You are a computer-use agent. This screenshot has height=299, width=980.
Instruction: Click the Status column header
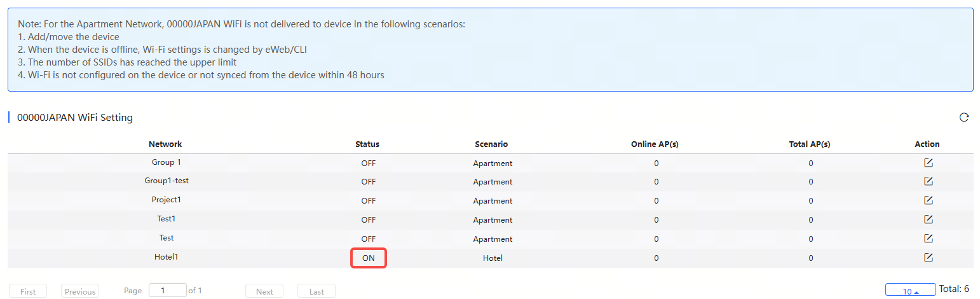coord(367,144)
